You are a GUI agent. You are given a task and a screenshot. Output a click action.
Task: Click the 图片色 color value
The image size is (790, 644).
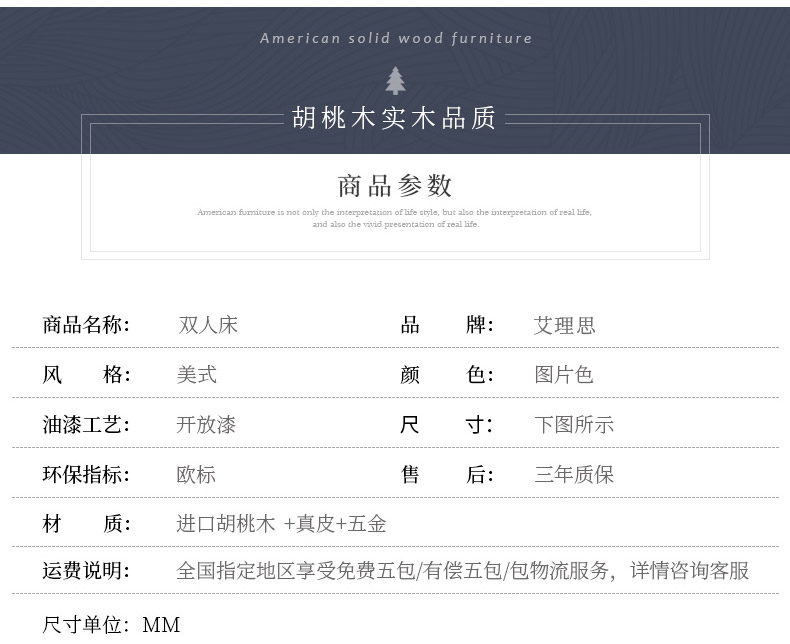[x=564, y=375]
